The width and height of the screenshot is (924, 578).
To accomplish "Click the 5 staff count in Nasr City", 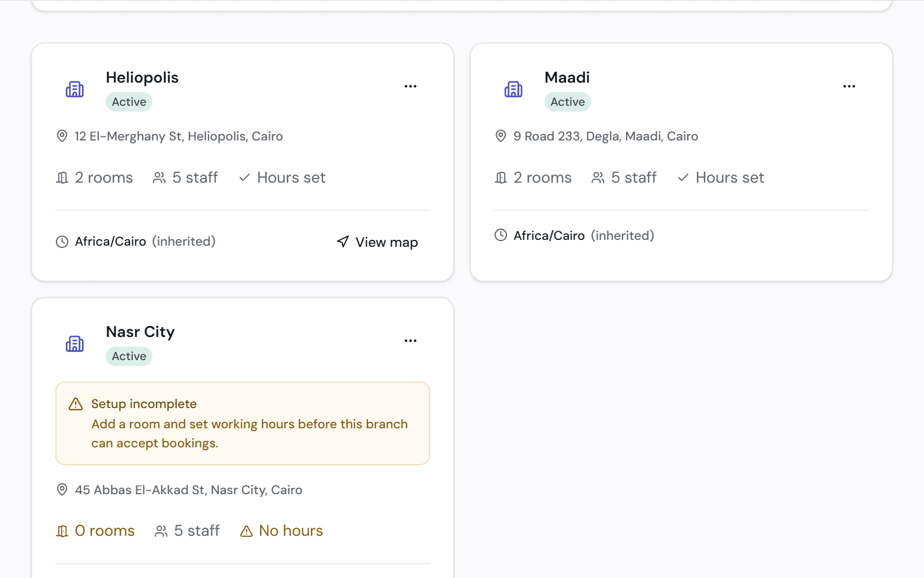I will 197,531.
